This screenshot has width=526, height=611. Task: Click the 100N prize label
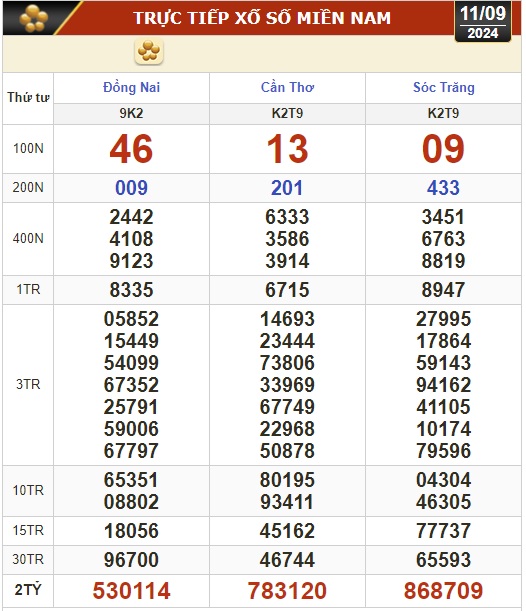click(x=28, y=148)
